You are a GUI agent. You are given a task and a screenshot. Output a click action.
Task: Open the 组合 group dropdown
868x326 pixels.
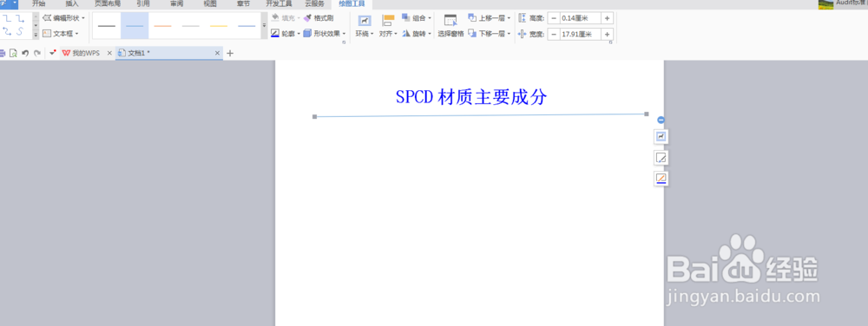(x=417, y=18)
